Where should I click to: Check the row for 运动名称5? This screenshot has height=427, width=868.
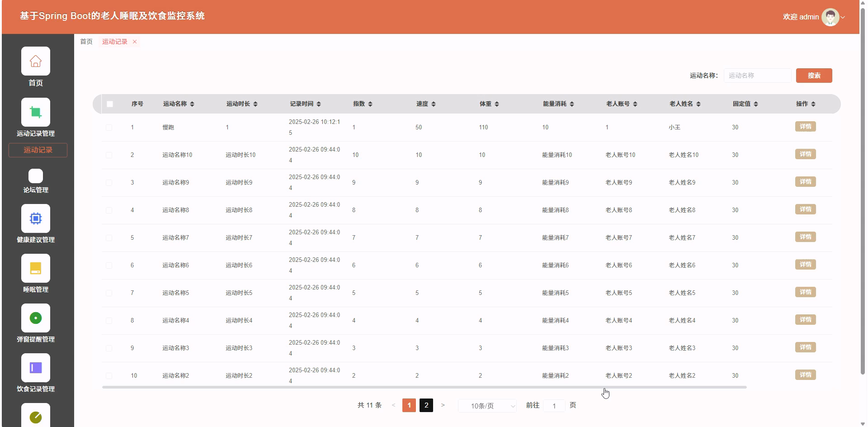click(x=109, y=293)
